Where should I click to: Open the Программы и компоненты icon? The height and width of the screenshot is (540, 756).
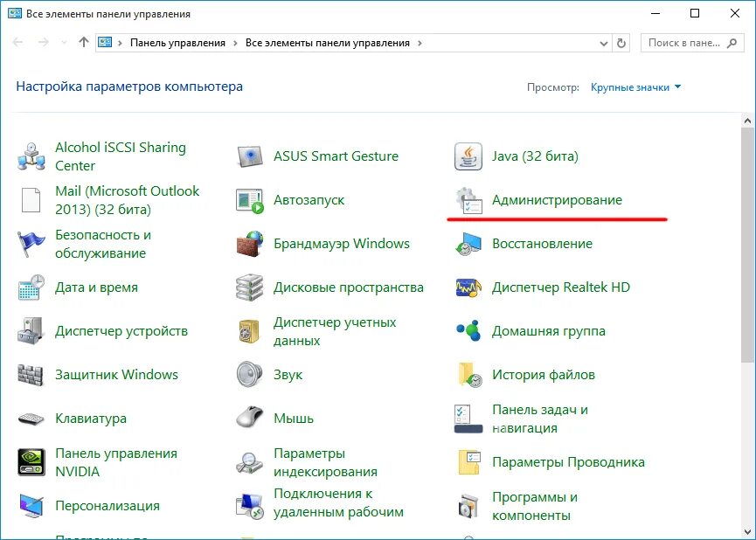468,506
